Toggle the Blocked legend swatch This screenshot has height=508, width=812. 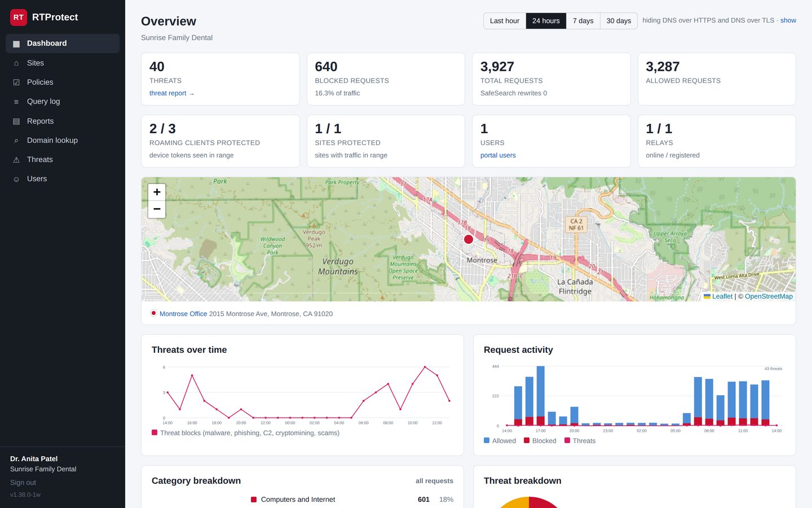(x=527, y=441)
